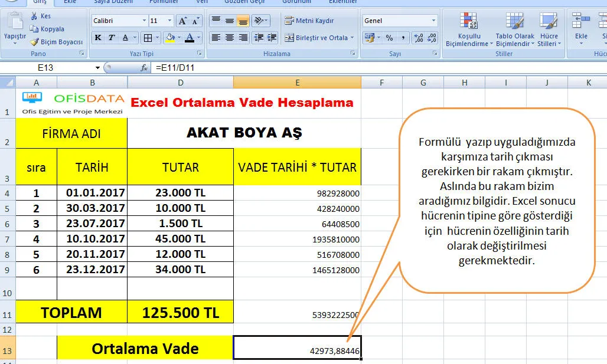Expand the Genel number format dropdown
This screenshot has height=364, width=607.
(433, 21)
